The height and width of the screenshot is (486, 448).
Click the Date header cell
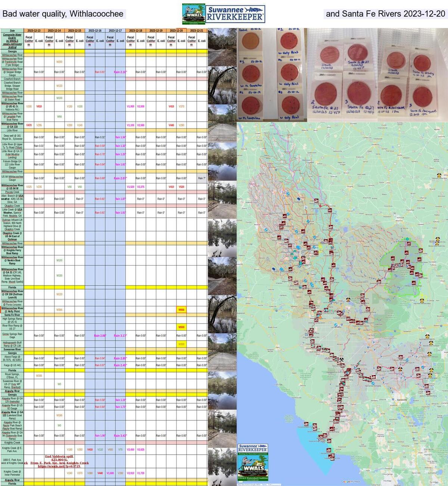click(x=12, y=31)
